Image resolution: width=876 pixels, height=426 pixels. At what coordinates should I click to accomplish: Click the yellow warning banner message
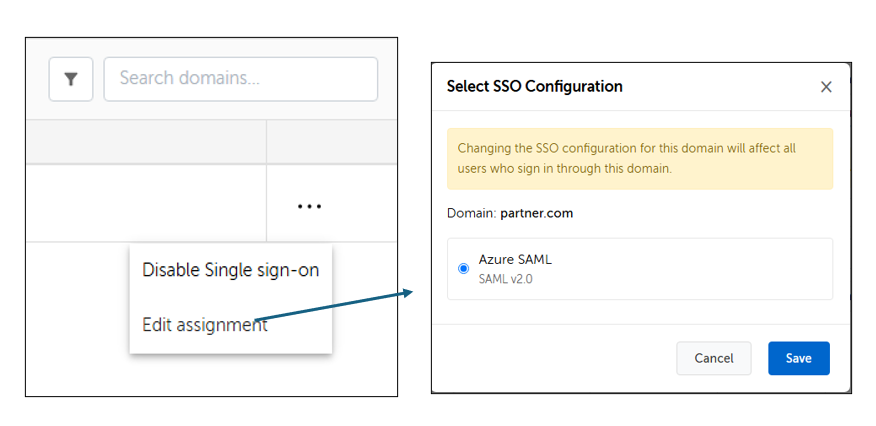[x=640, y=159]
